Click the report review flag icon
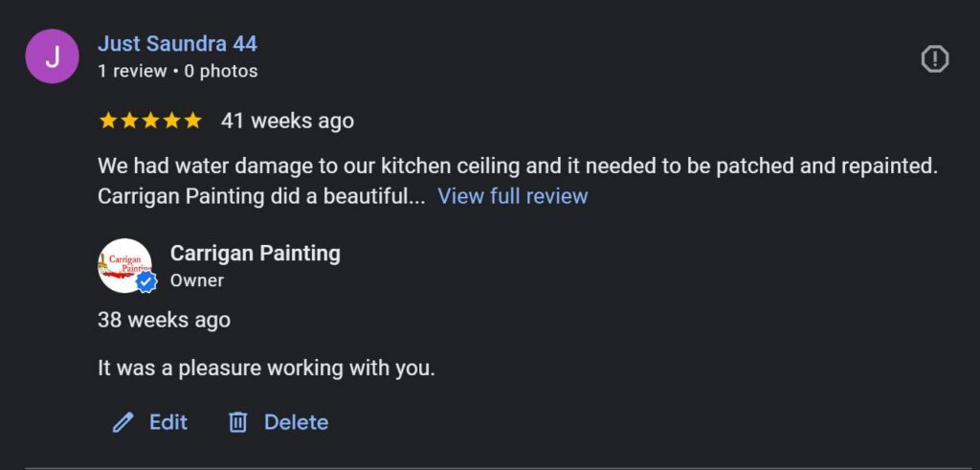 tap(934, 59)
